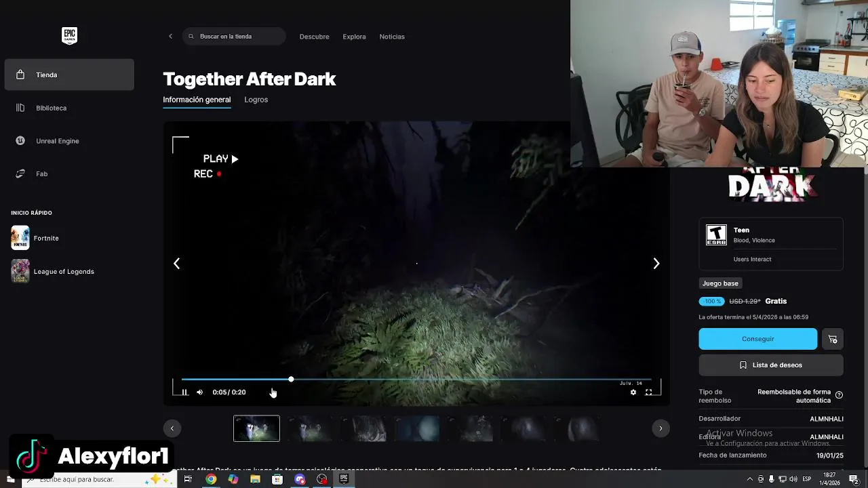The image size is (868, 488).
Task: Select the fourth media thumbnail
Action: coord(417,428)
